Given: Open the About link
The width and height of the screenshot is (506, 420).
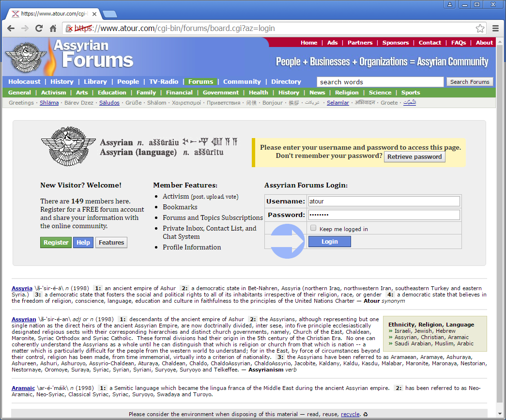Looking at the screenshot, I should point(484,43).
